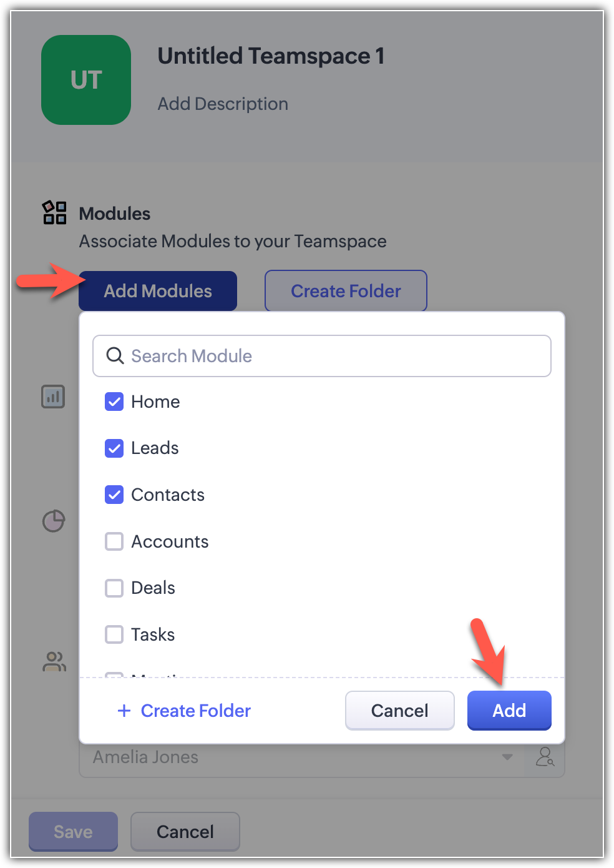Click the bar chart section icon
The width and height of the screenshot is (614, 868).
point(53,397)
